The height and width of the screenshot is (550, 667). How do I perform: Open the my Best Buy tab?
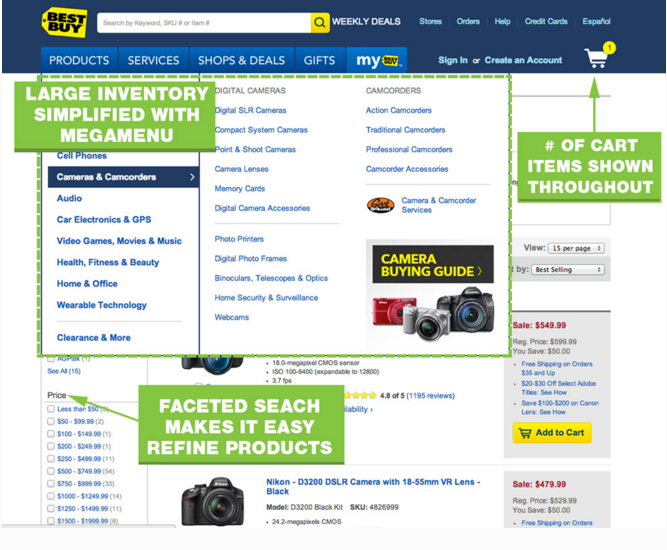(x=377, y=60)
